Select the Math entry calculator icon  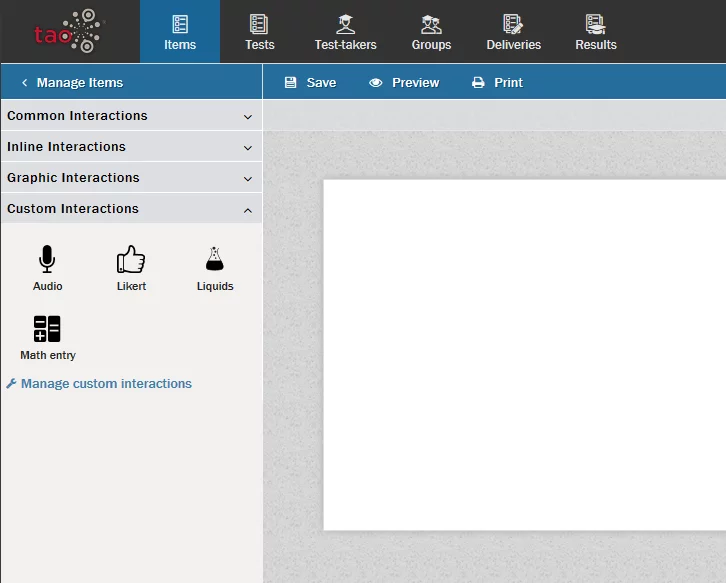click(x=47, y=329)
